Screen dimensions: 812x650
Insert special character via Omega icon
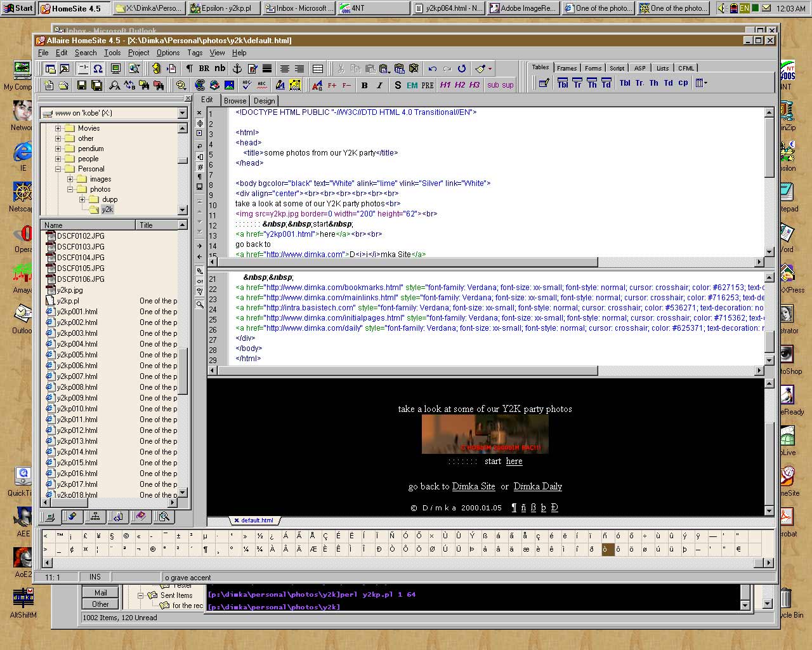tap(98, 69)
